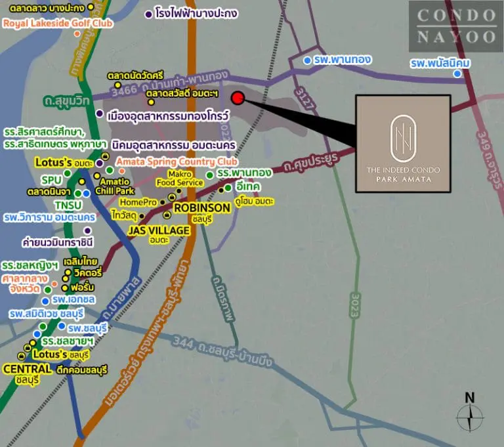
Task: Click the yellow dot beside ตลาดลาว บางปะกง
Action: pyautogui.click(x=91, y=7)
